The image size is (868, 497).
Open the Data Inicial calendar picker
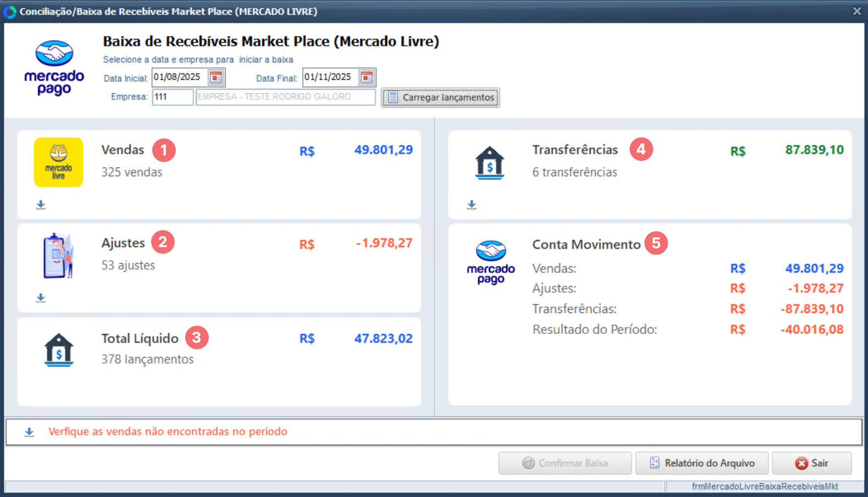tap(216, 77)
